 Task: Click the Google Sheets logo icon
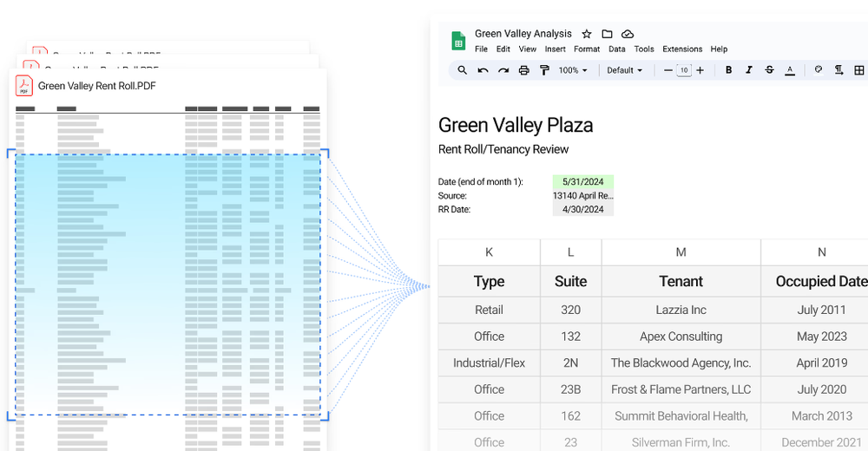click(458, 41)
